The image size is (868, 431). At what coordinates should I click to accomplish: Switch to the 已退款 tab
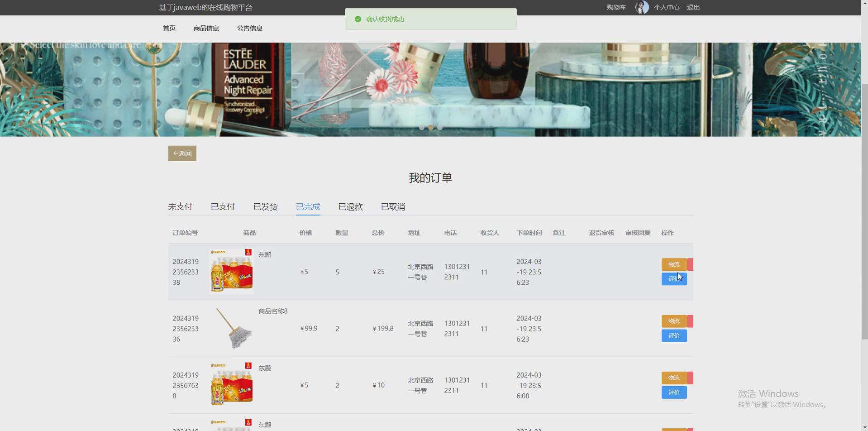[x=351, y=207]
